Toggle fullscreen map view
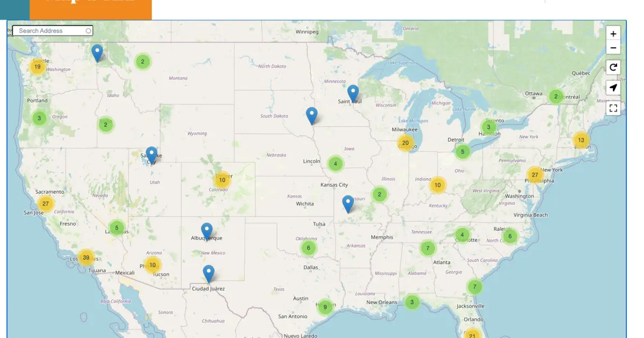The image size is (644, 338). (613, 108)
